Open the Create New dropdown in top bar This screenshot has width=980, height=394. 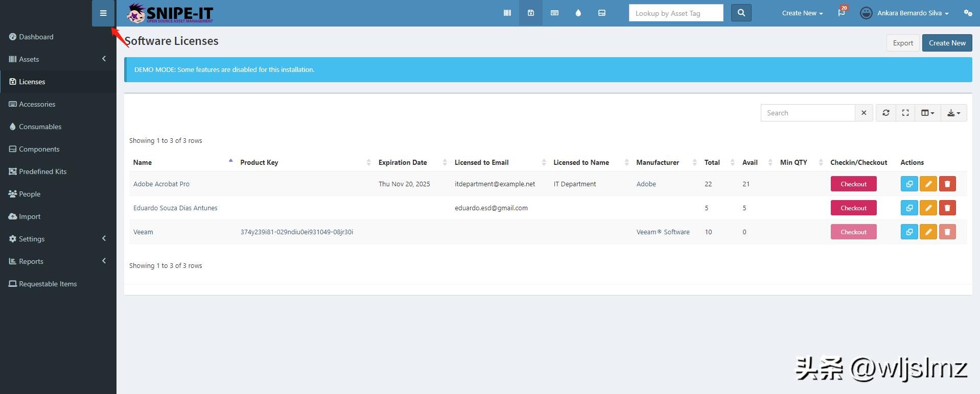coord(802,13)
